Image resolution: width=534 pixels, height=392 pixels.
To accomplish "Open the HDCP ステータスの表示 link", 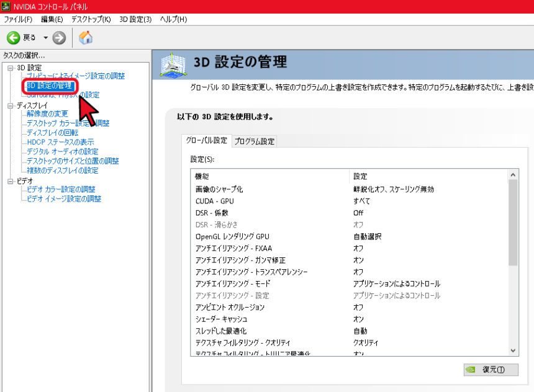I will pyautogui.click(x=60, y=142).
